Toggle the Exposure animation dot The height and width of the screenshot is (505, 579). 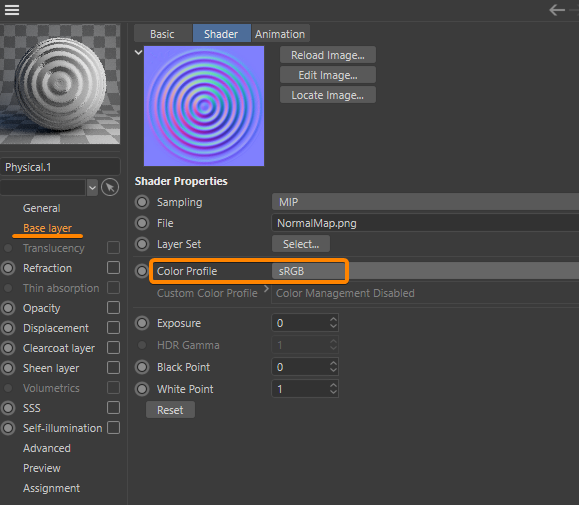142,323
